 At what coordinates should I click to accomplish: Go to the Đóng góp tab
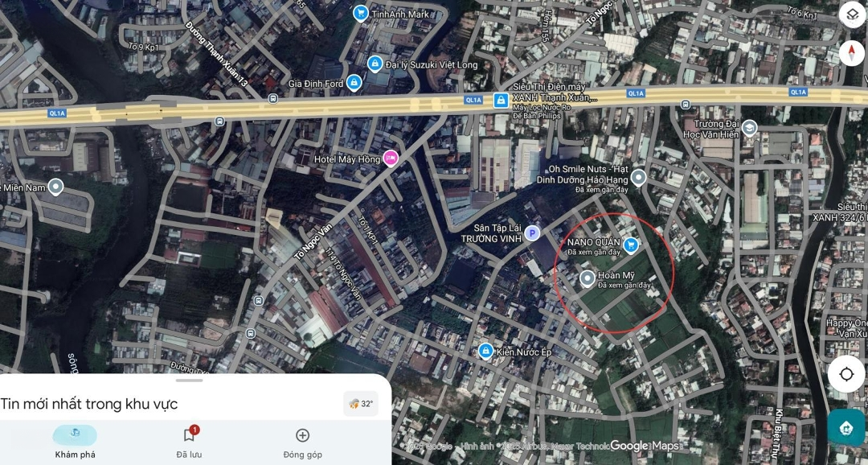tap(302, 442)
